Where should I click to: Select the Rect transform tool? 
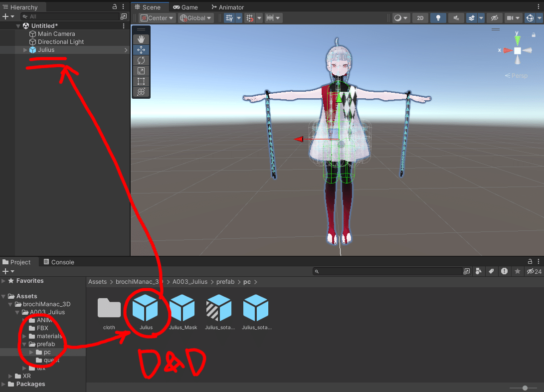(141, 81)
